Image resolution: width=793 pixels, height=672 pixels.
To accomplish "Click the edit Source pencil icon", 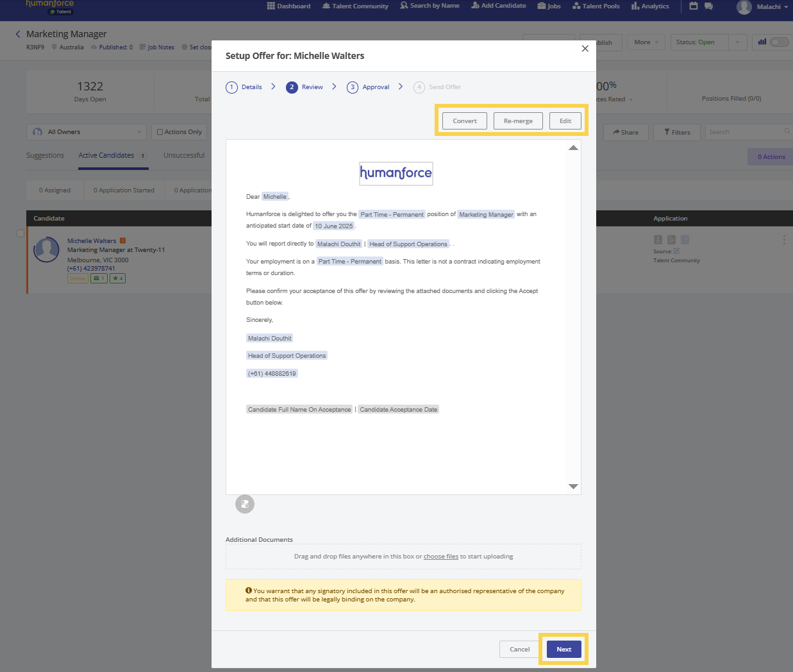I will [676, 251].
